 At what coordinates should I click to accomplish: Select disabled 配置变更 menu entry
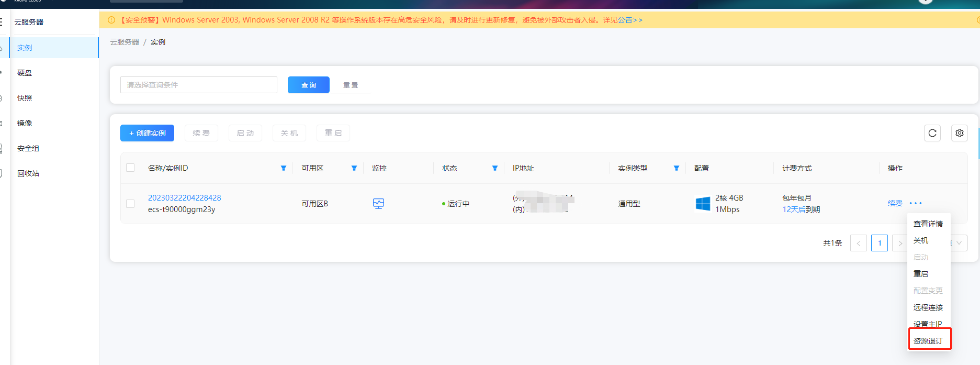point(928,291)
